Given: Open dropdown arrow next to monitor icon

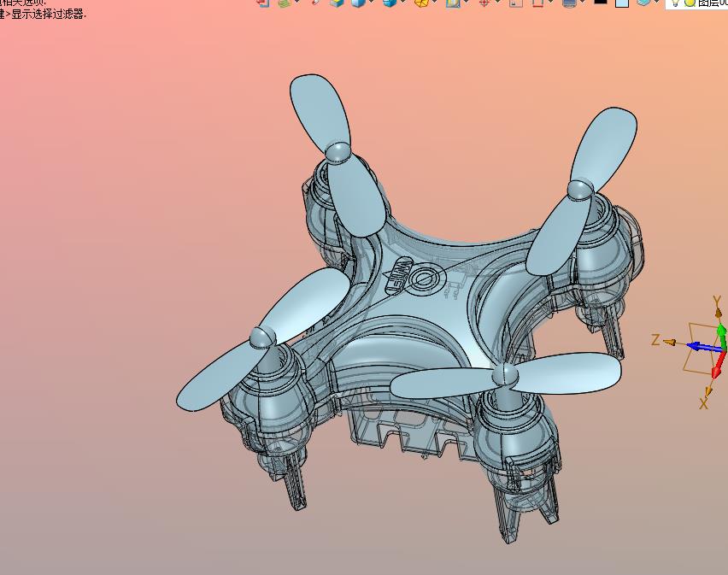Looking at the screenshot, I should [583, 2].
